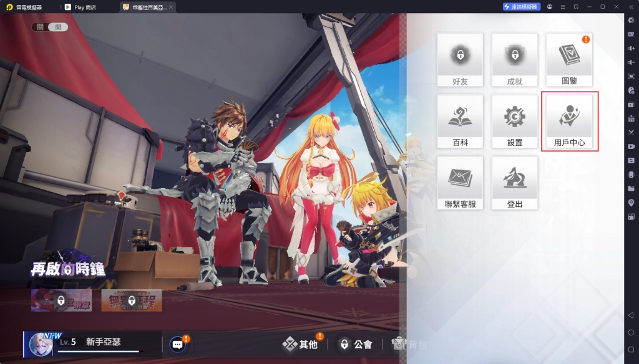Viewport: 639px width, 364px height.
Task: Close the 乖離性百萬亞瑟 game tab
Action: pos(171,7)
